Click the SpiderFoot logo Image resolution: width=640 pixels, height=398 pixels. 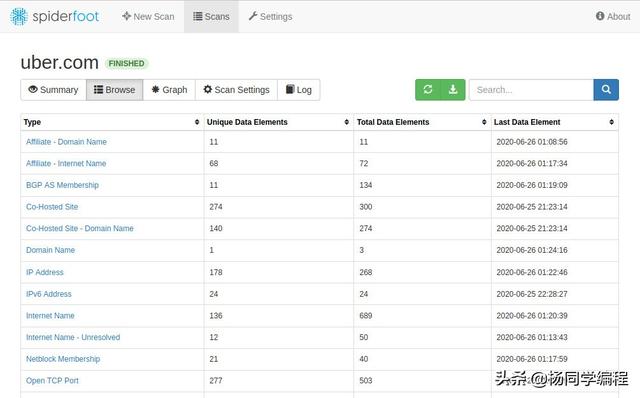click(x=54, y=16)
